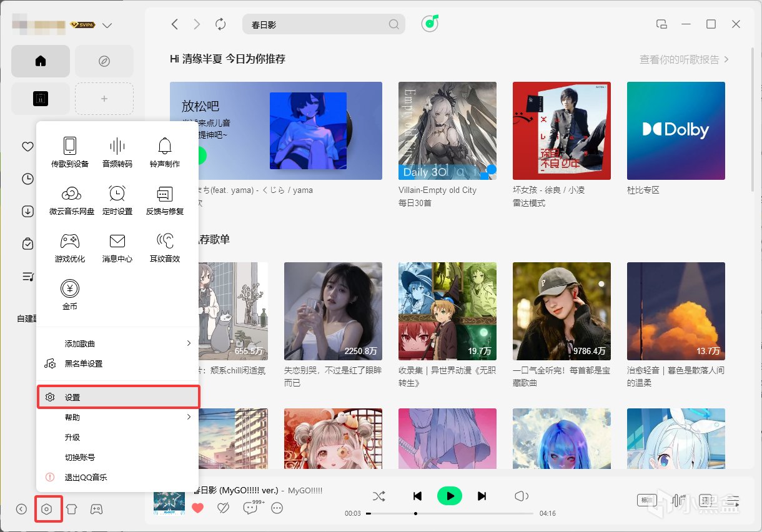
Task: Skip to the next track
Action: point(482,496)
